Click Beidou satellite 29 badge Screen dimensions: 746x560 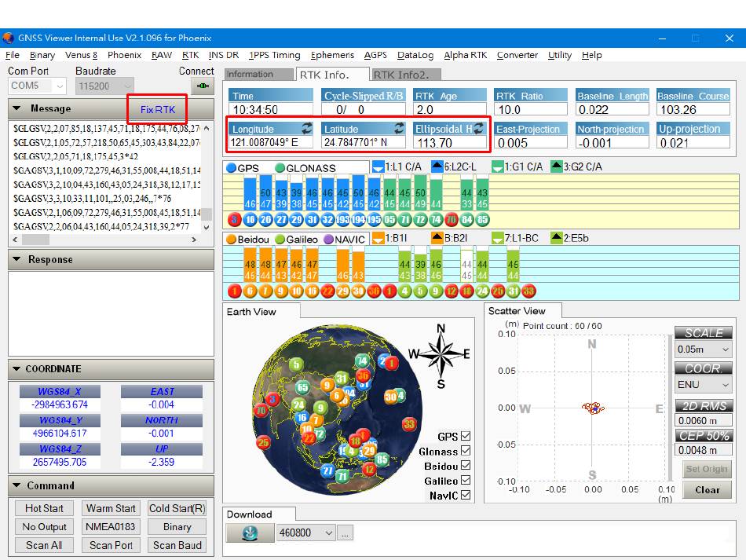pos(342,291)
